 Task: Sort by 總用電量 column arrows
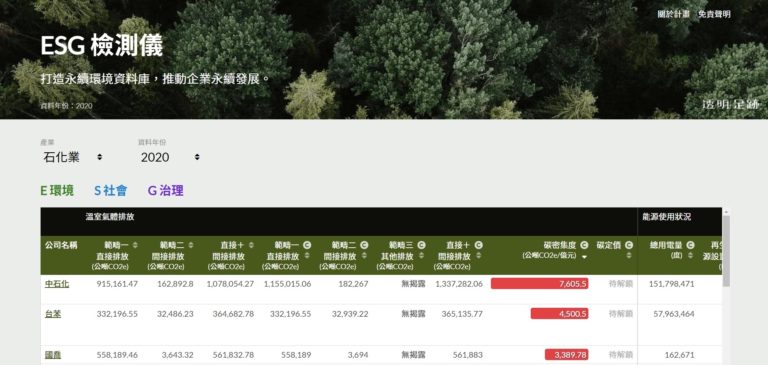pyautogui.click(x=690, y=256)
